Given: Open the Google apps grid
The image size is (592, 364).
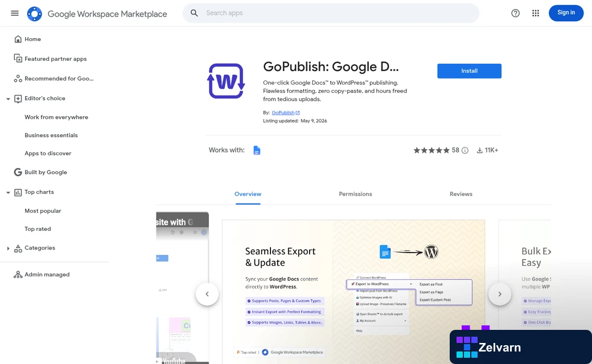Looking at the screenshot, I should tap(536, 13).
